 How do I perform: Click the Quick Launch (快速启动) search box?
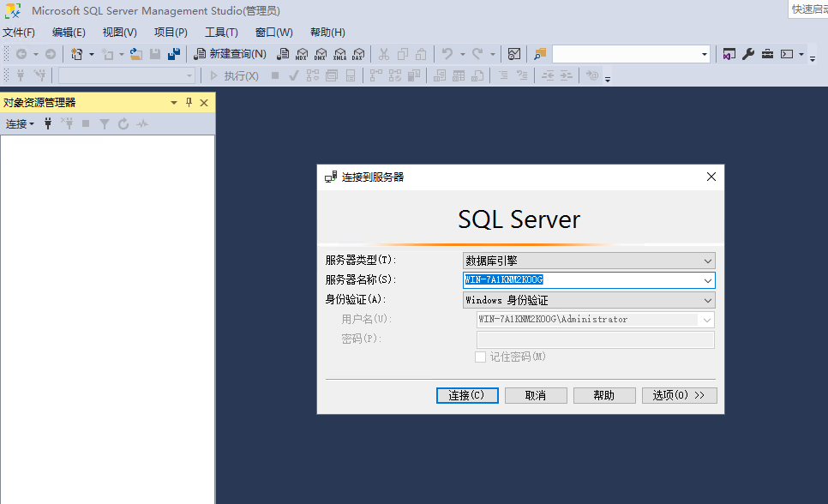(808, 9)
